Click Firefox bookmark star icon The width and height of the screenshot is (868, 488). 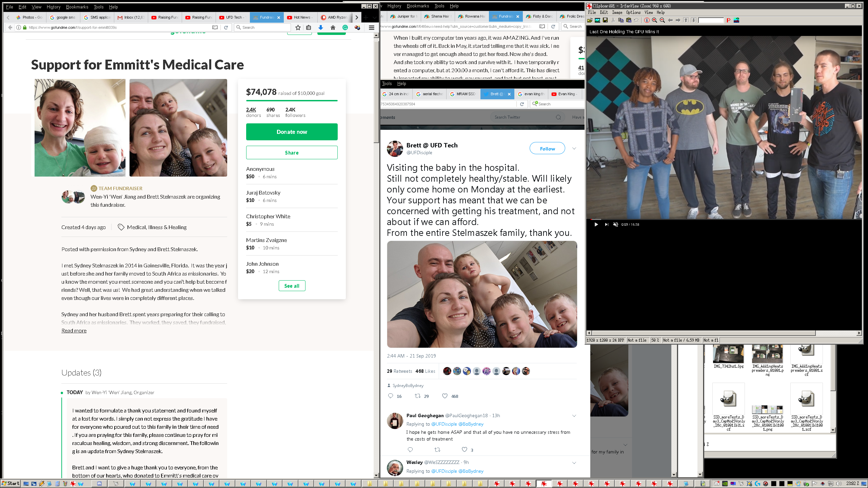[298, 27]
